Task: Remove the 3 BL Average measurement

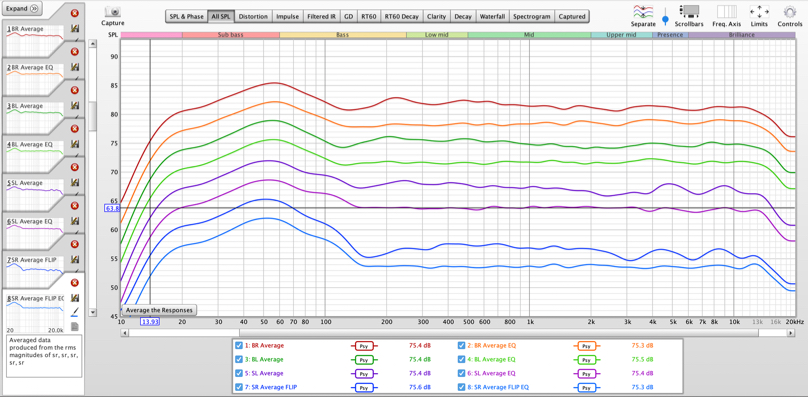Action: tap(75, 90)
